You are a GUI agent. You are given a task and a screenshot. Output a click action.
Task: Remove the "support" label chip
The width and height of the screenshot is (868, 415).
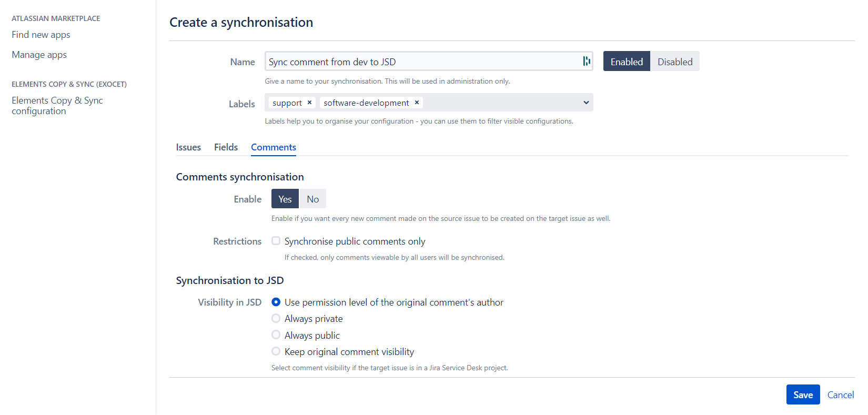(309, 102)
